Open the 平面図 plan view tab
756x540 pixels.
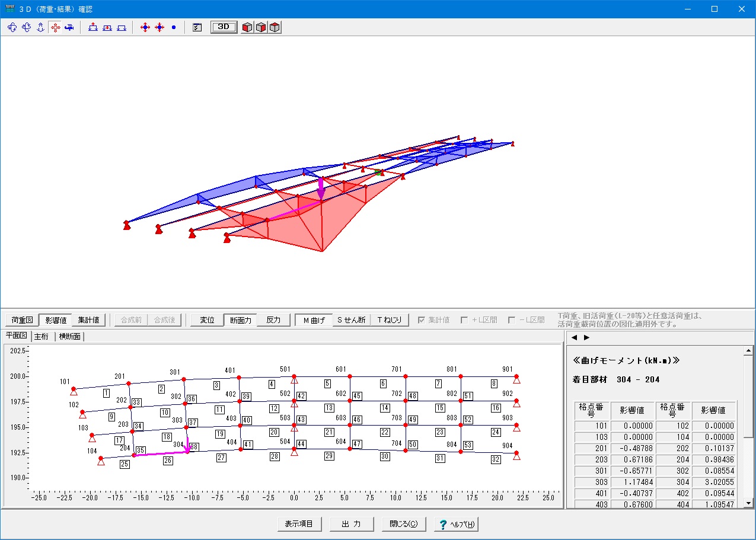click(17, 336)
